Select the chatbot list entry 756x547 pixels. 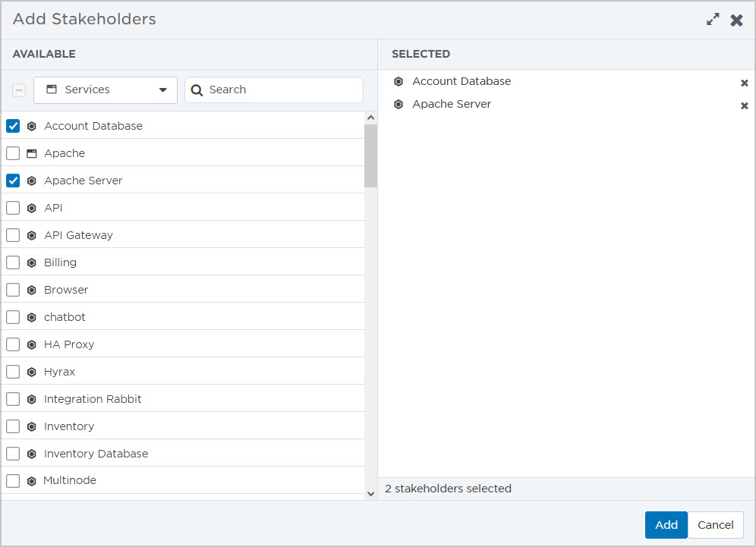tap(183, 317)
